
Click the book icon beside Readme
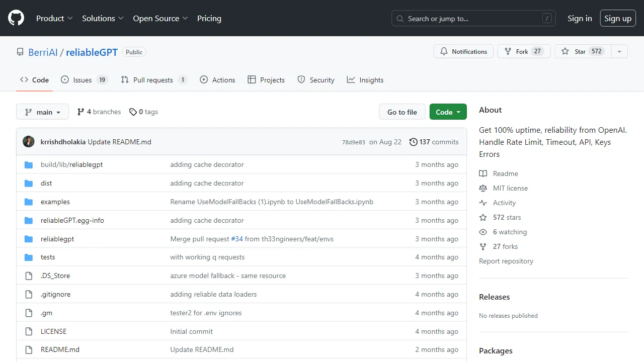[x=483, y=173]
